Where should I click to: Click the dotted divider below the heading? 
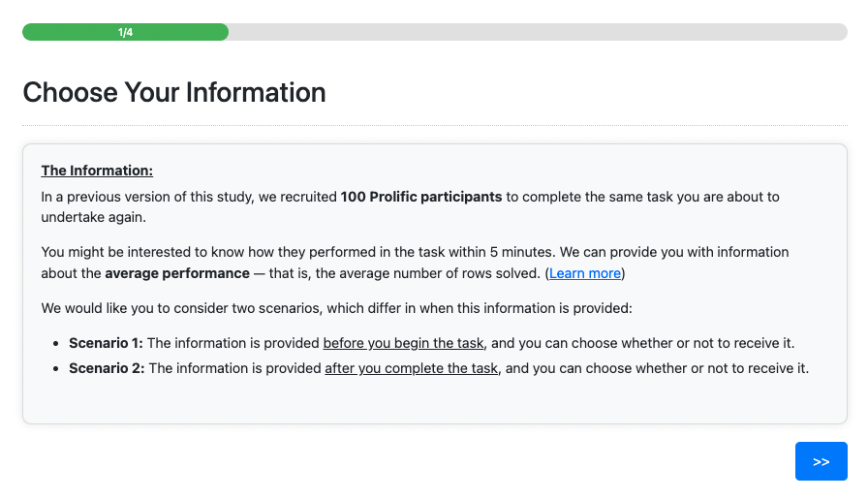point(434,126)
